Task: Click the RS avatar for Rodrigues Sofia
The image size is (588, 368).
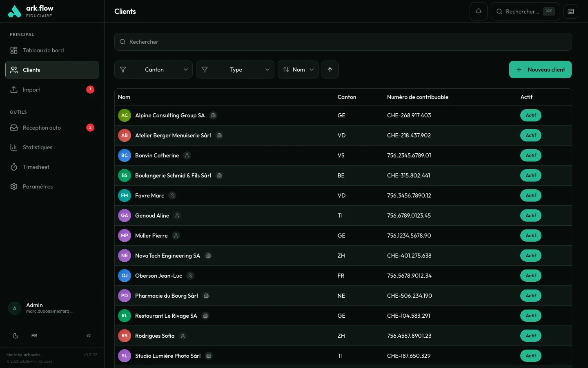Action: coord(125,336)
